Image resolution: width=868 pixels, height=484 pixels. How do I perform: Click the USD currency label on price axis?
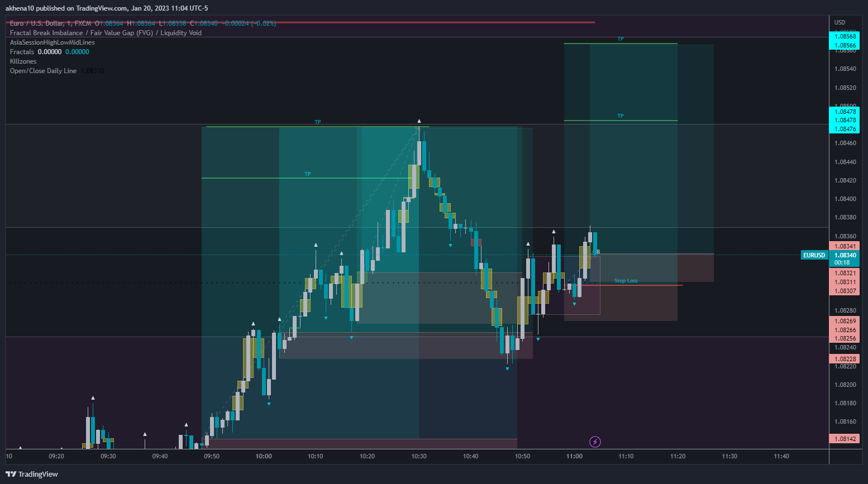840,22
